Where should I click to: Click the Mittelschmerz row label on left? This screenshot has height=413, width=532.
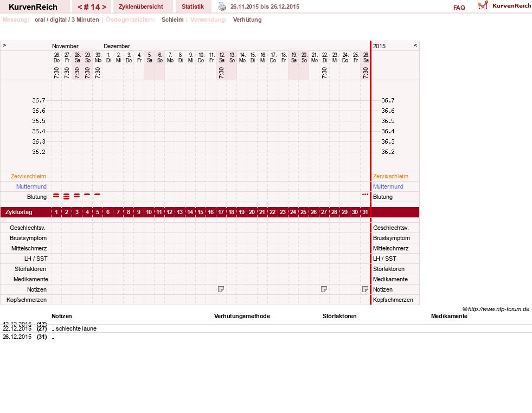pos(29,248)
